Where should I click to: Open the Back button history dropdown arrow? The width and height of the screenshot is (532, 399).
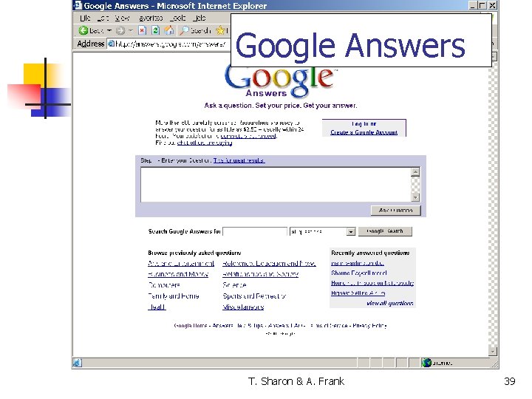(x=109, y=30)
